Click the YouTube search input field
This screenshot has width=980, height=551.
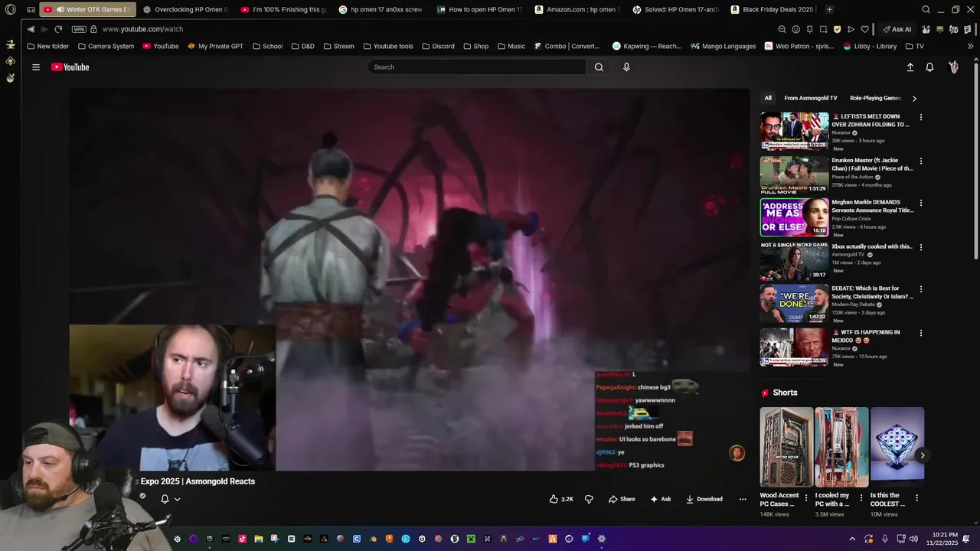[x=477, y=67]
